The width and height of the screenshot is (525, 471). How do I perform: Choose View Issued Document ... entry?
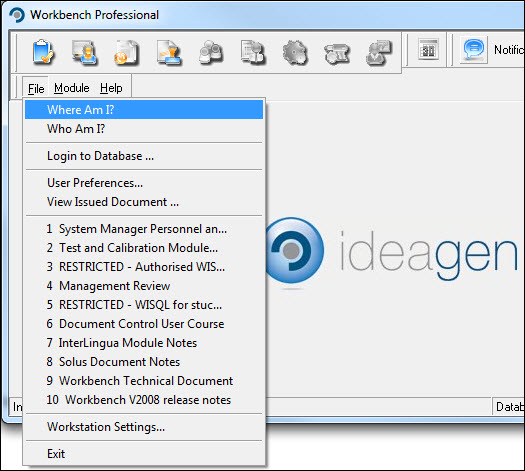(144, 202)
